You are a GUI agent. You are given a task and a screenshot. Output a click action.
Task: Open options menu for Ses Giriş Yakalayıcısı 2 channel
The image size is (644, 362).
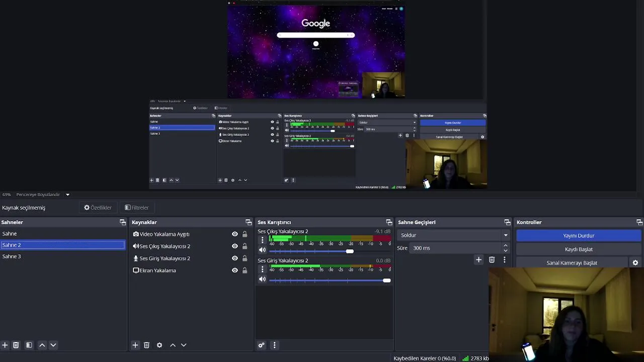click(262, 269)
